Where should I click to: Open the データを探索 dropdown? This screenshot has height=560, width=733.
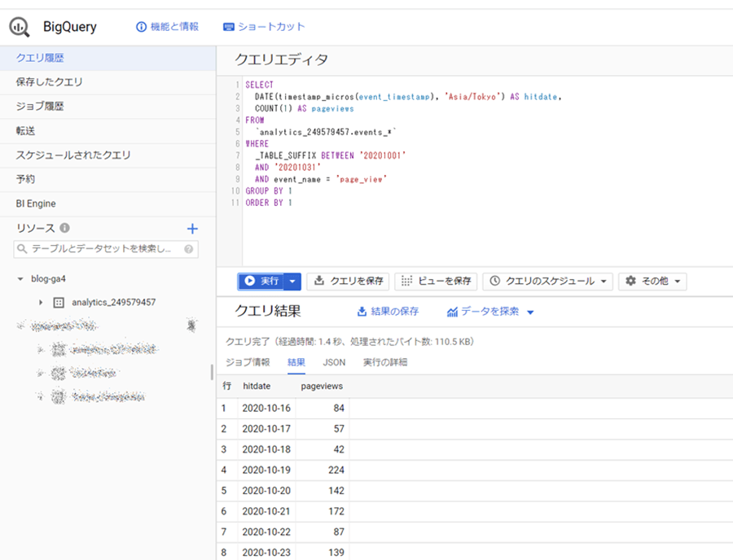pos(490,312)
